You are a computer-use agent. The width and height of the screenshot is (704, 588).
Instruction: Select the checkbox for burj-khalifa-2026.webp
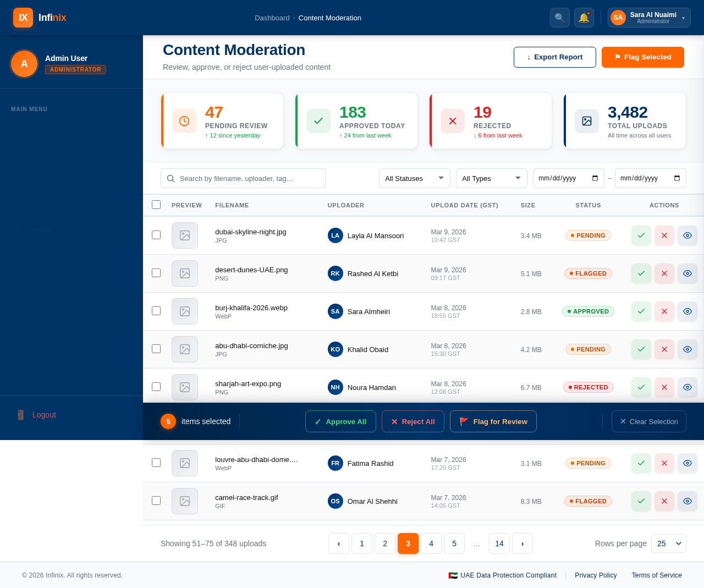click(x=156, y=311)
